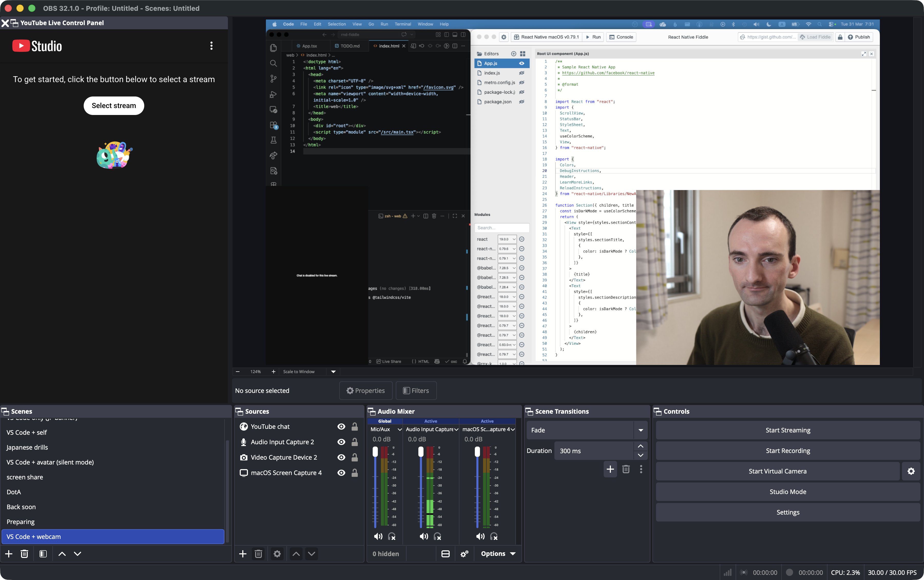The height and width of the screenshot is (580, 924).
Task: Adjust the Audio Input Capture volume fader
Action: pos(421,452)
